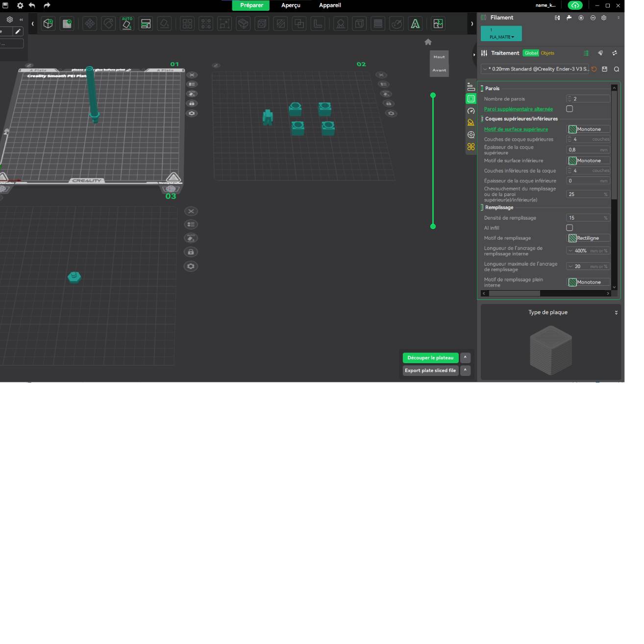Viewport: 644px width, 644px height.
Task: Click Avant face on view cube
Action: point(439,70)
